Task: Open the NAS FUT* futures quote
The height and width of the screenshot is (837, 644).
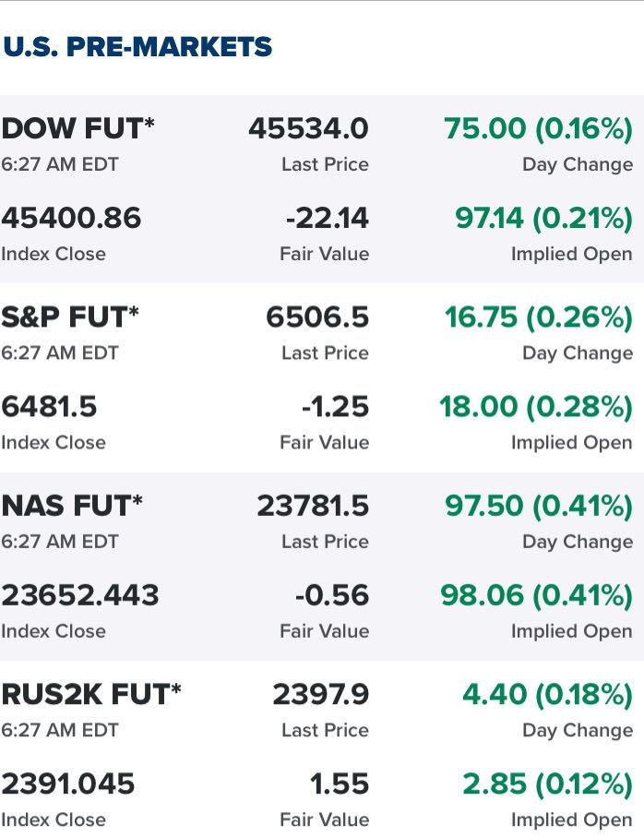Action: coord(72,506)
